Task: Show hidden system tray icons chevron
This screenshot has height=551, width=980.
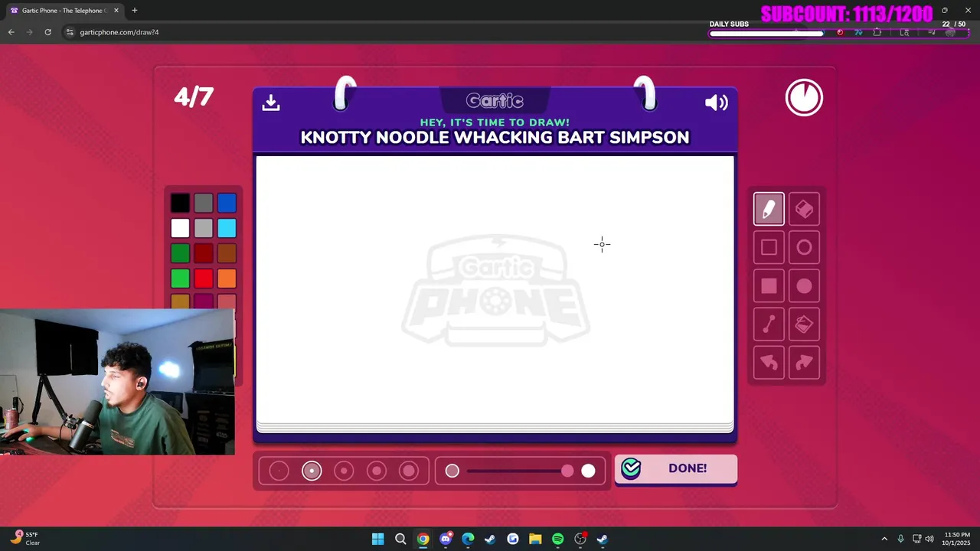Action: tap(884, 539)
